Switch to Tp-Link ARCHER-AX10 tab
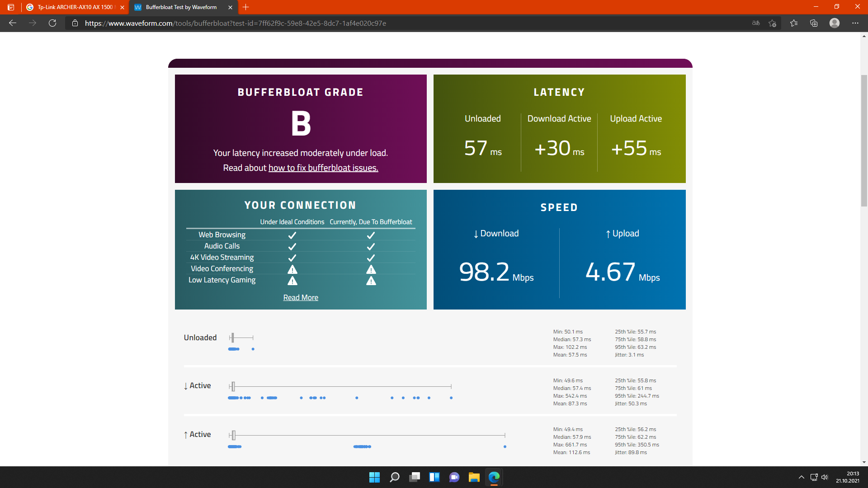This screenshot has height=488, width=868. pyautogui.click(x=75, y=7)
